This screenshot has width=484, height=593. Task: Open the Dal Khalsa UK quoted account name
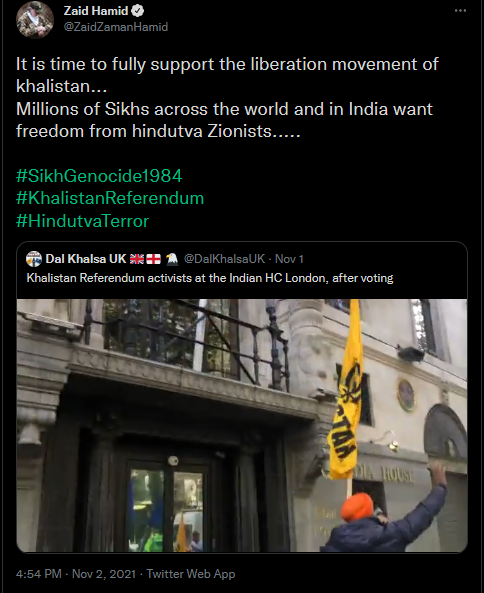coord(85,259)
